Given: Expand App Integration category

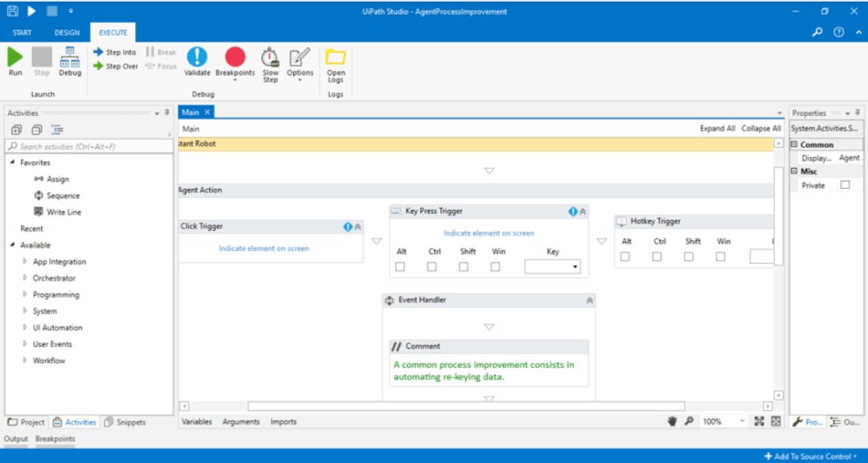Looking at the screenshot, I should pyautogui.click(x=25, y=261).
